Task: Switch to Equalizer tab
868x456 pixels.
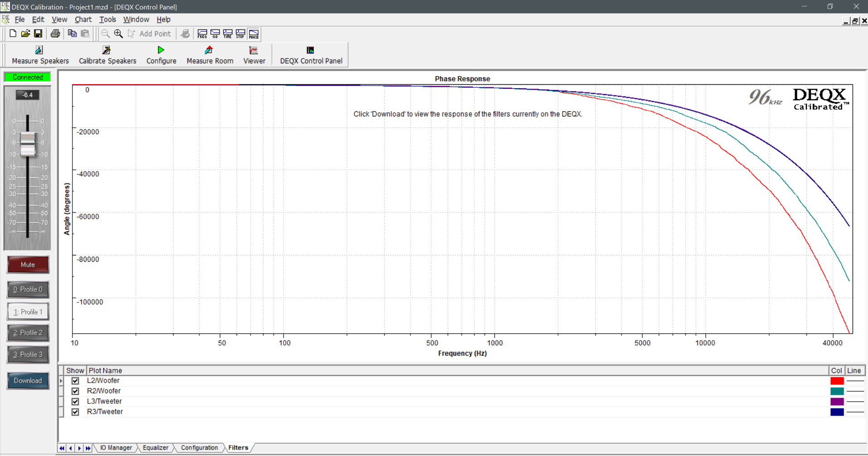Action: tap(155, 448)
